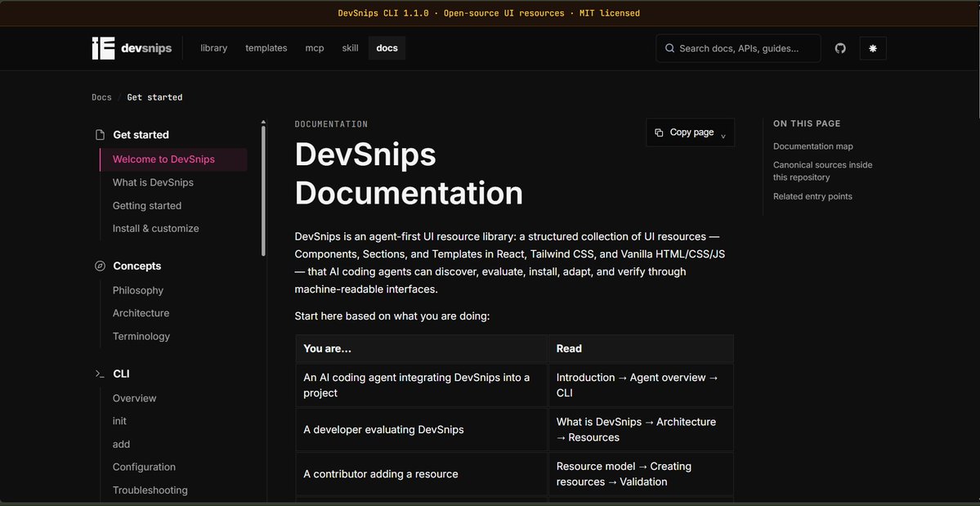Open Philosophy under Concepts
The width and height of the screenshot is (980, 506).
(x=138, y=290)
